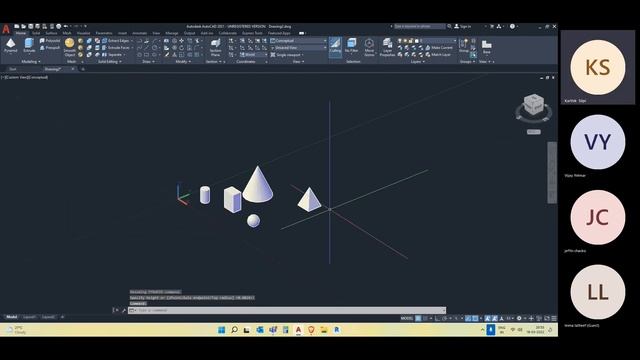Screen dimensions: 640x360
Task: Open the workspace switching gear icon
Action: pyautogui.click(x=519, y=318)
